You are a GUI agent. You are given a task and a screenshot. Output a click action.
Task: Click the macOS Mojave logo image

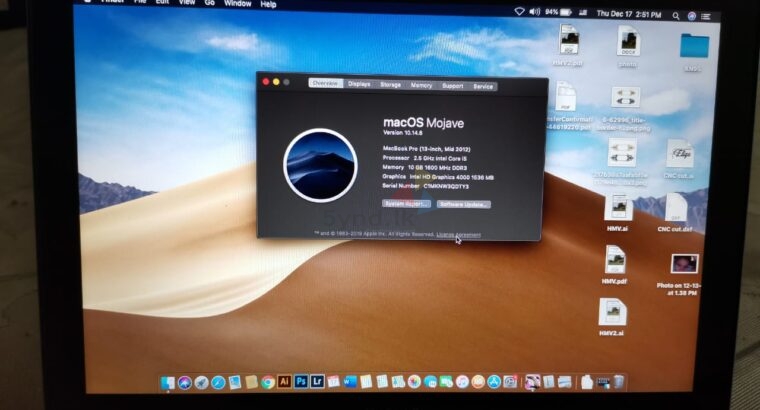coord(320,165)
